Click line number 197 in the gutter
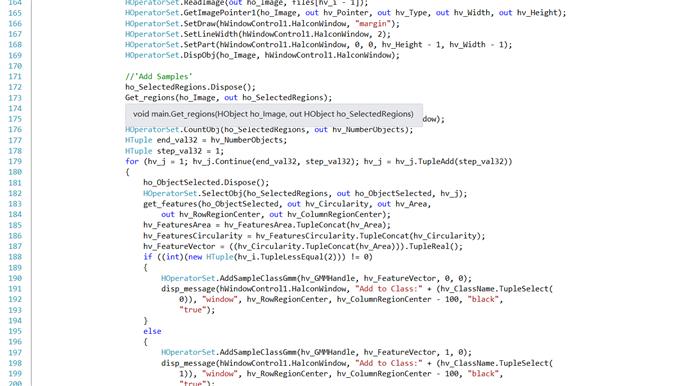The width and height of the screenshot is (684, 386). [x=15, y=352]
